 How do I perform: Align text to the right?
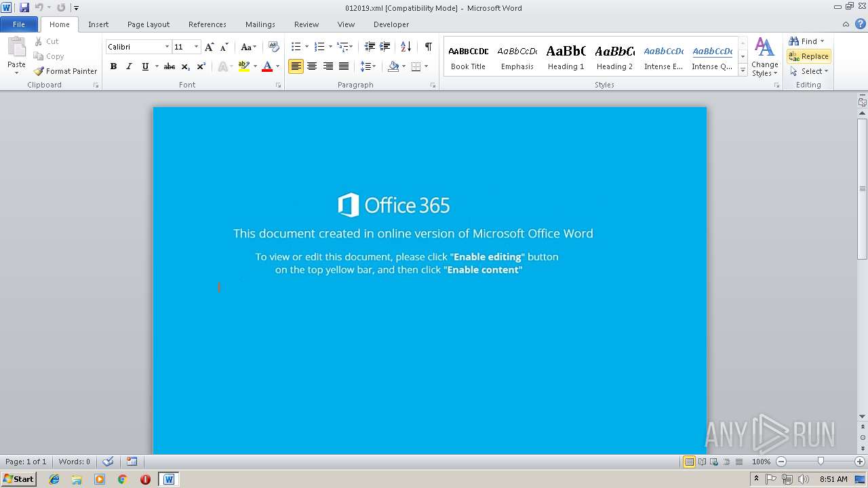point(328,66)
